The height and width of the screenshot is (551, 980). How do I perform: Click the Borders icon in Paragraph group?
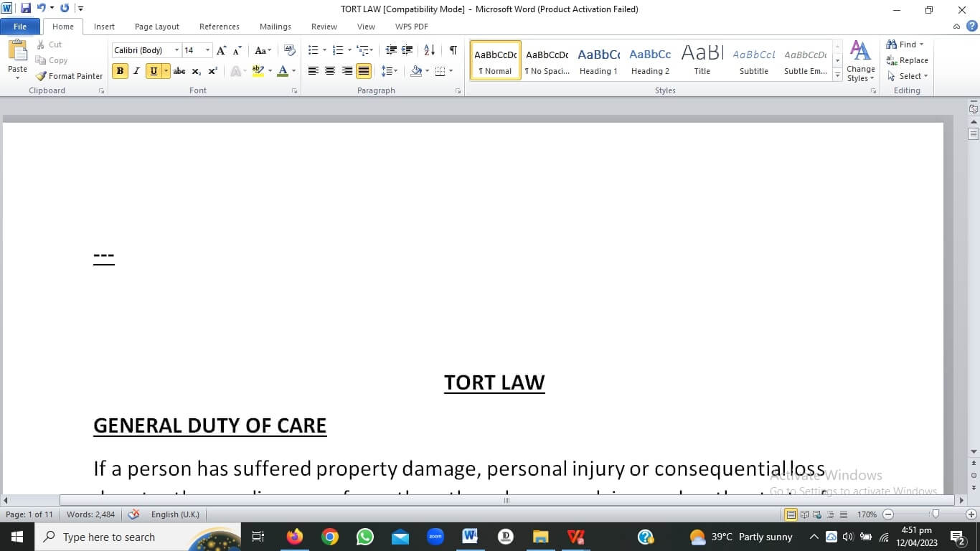440,71
